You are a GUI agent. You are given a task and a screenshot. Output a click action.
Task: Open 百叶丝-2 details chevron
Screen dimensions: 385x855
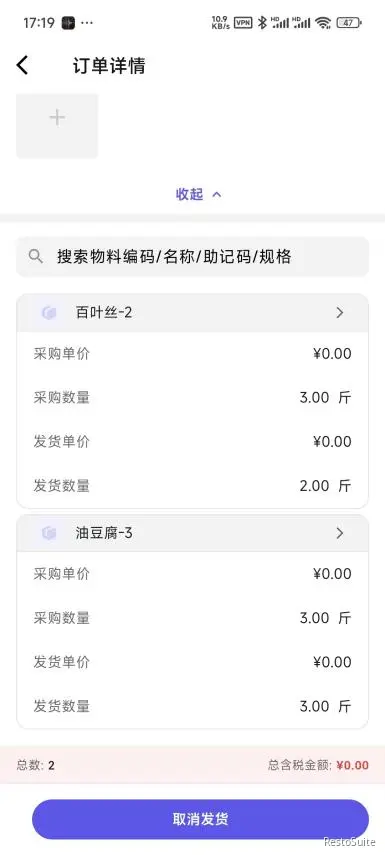340,313
